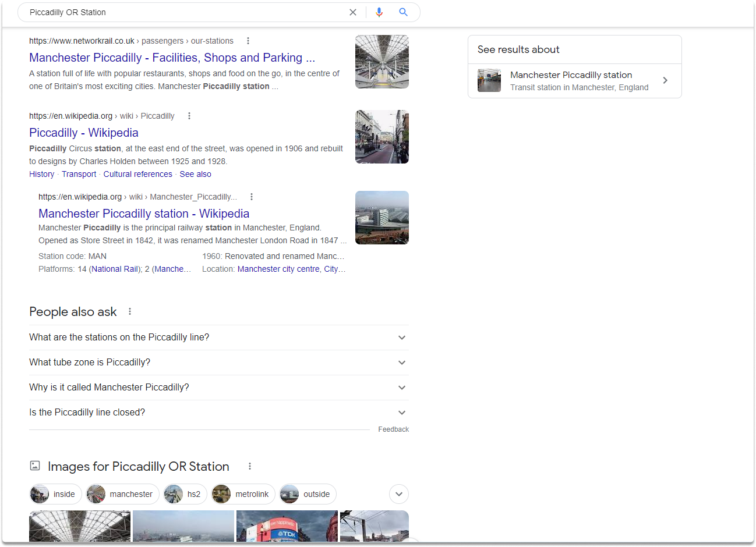Open the station roof interior image result

coord(80,526)
